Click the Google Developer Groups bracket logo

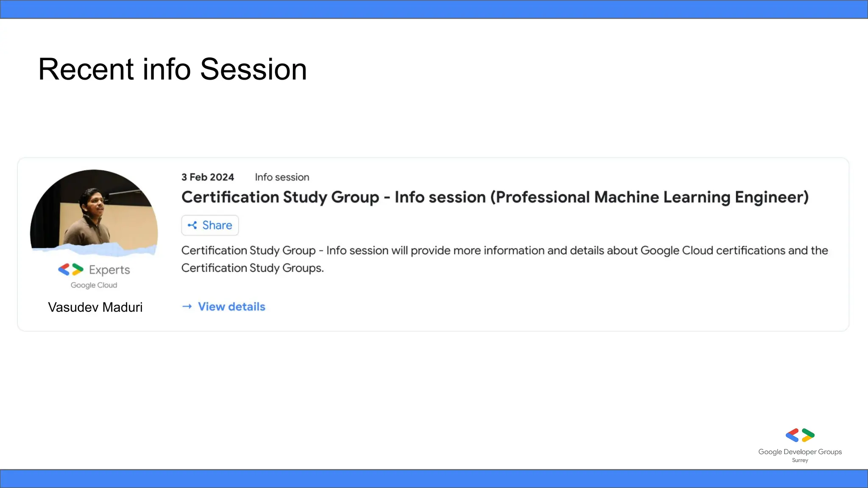pyautogui.click(x=800, y=435)
